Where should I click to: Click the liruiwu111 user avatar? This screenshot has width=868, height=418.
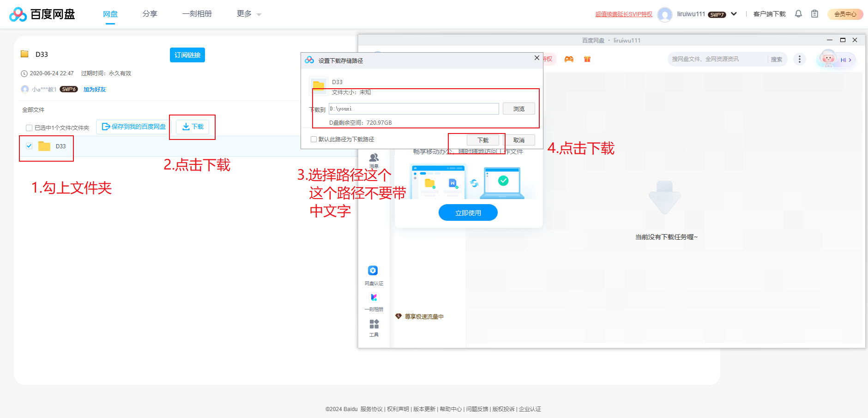pos(664,14)
